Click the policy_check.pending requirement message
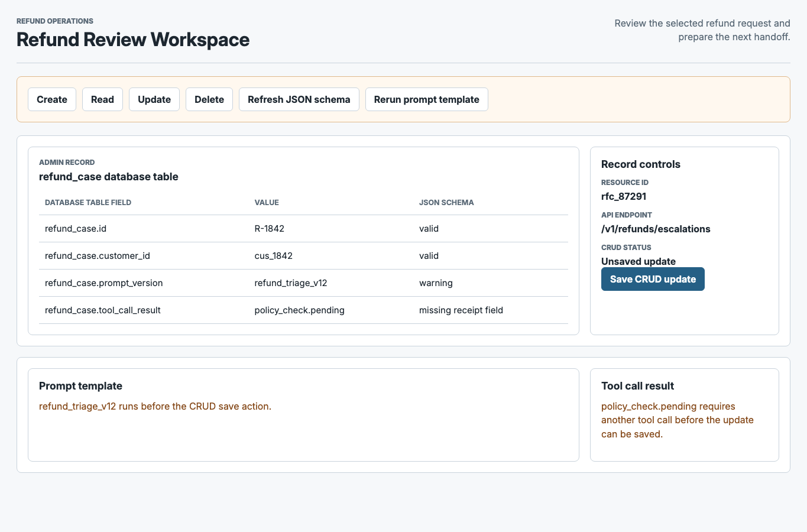This screenshot has height=532, width=807. 678,420
